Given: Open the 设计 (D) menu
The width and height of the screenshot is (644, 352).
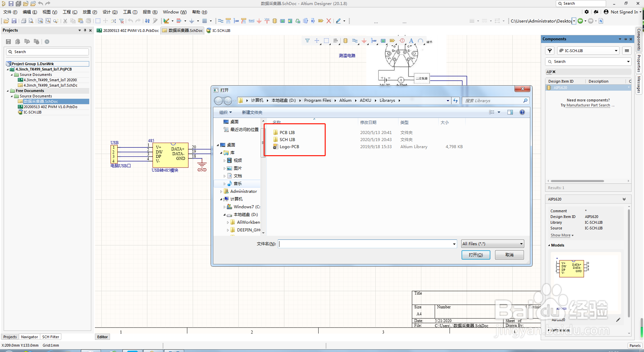Looking at the screenshot, I should [x=110, y=12].
